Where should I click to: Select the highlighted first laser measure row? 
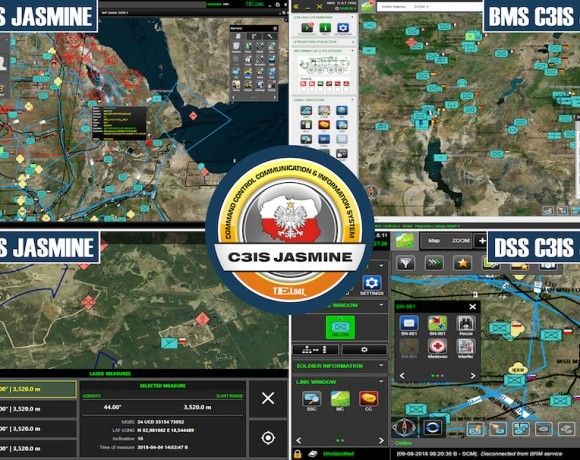coord(38,389)
